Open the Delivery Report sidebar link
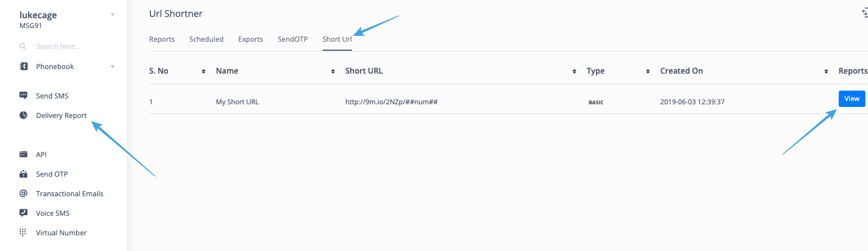 tap(61, 115)
